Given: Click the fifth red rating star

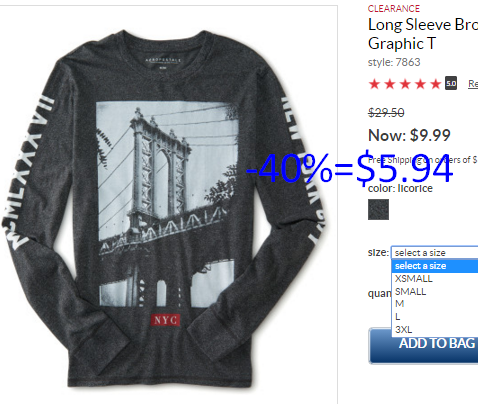Looking at the screenshot, I should 436,84.
